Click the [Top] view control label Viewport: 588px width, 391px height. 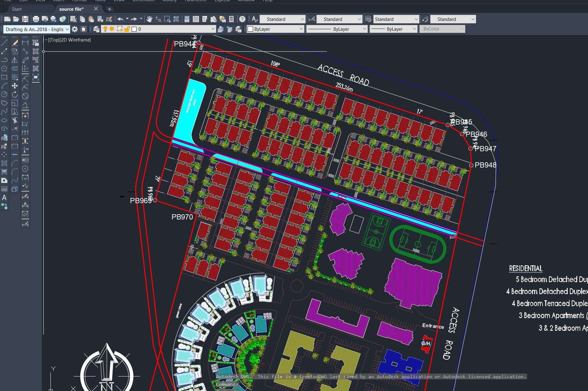coord(54,40)
